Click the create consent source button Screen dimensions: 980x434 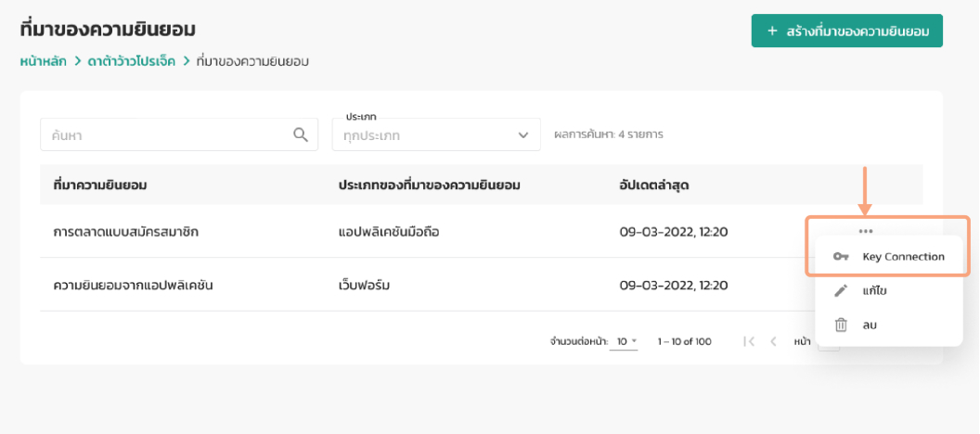point(846,31)
